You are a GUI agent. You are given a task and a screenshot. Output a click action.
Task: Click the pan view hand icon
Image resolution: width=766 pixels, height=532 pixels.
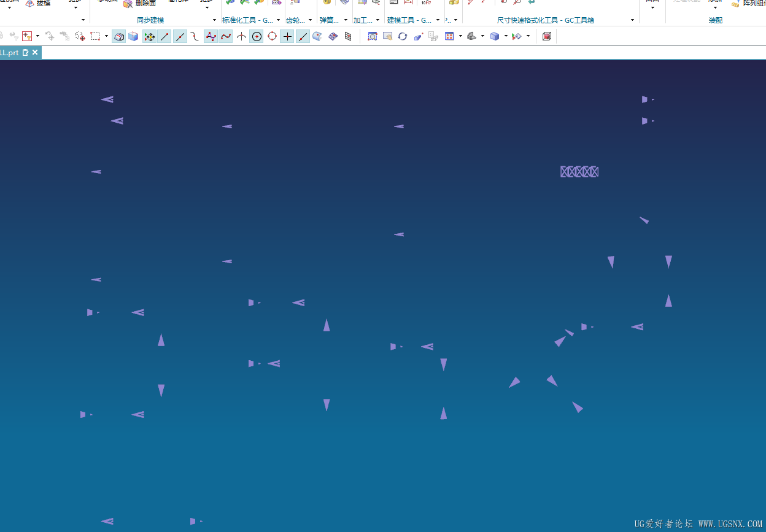pos(387,36)
